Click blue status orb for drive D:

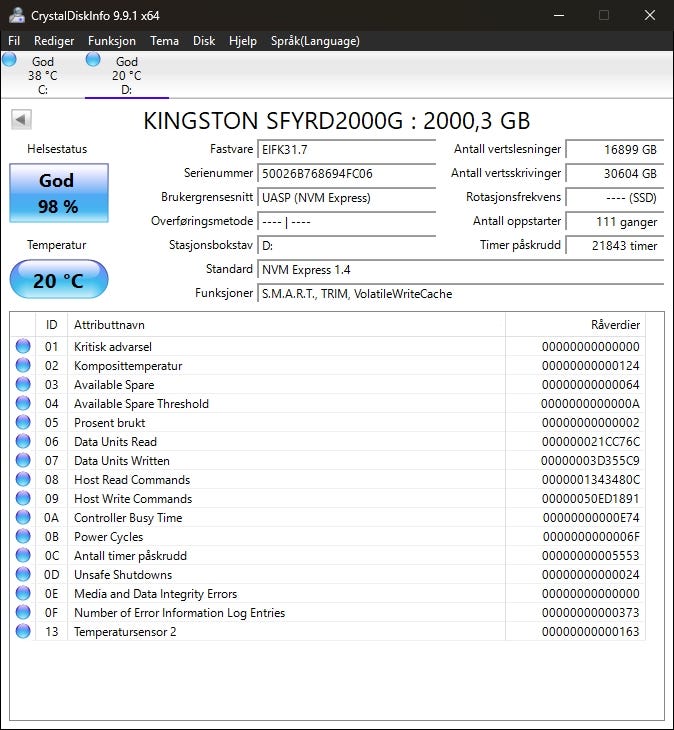(x=93, y=60)
